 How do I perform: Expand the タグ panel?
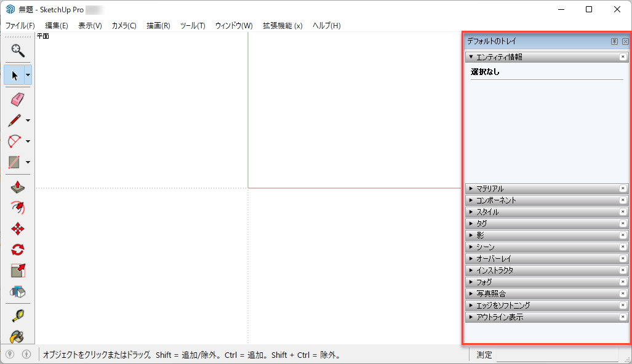481,224
